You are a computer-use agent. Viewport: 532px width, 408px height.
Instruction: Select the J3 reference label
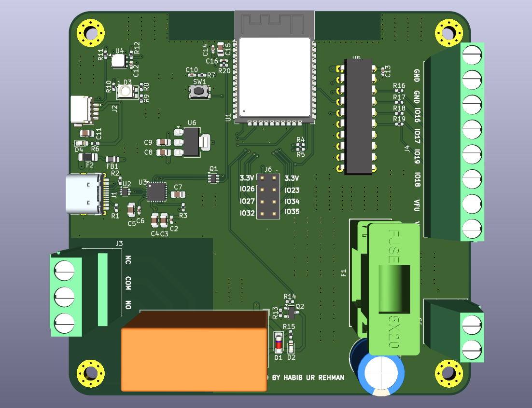point(119,244)
